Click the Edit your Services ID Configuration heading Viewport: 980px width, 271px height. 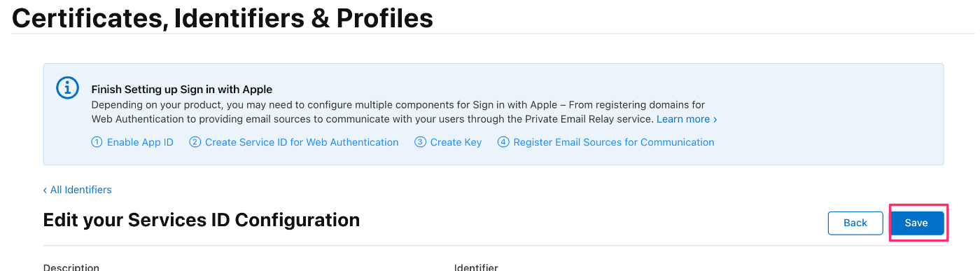pos(202,220)
